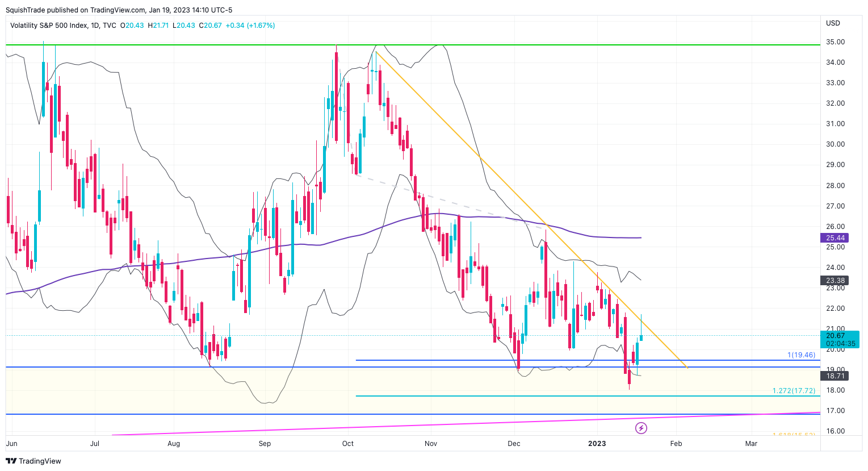Click the change value +0.34 (+1.67%)
Screen dimensions: 868x471
coord(250,26)
